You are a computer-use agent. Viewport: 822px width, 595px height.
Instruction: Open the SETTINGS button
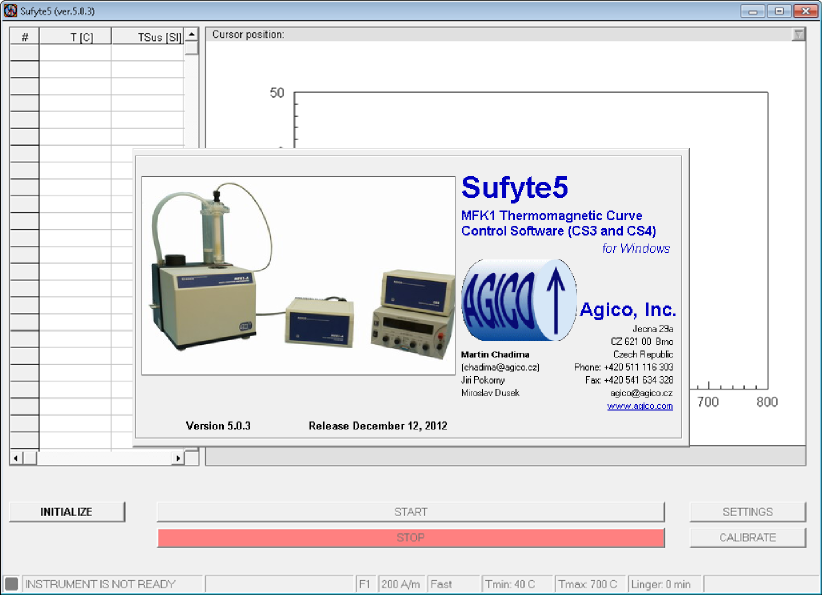[748, 512]
